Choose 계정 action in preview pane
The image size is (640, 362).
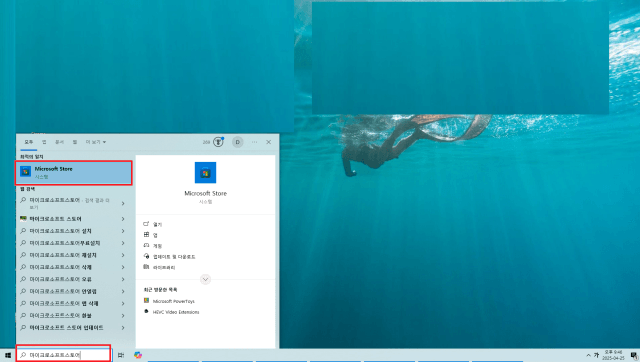153,246
